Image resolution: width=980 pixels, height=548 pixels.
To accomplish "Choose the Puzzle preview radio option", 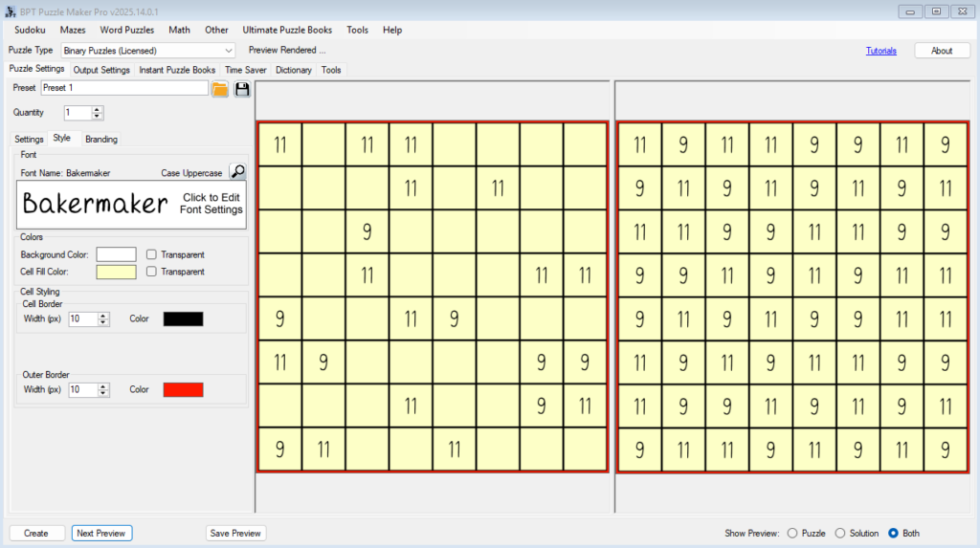I will (x=791, y=533).
